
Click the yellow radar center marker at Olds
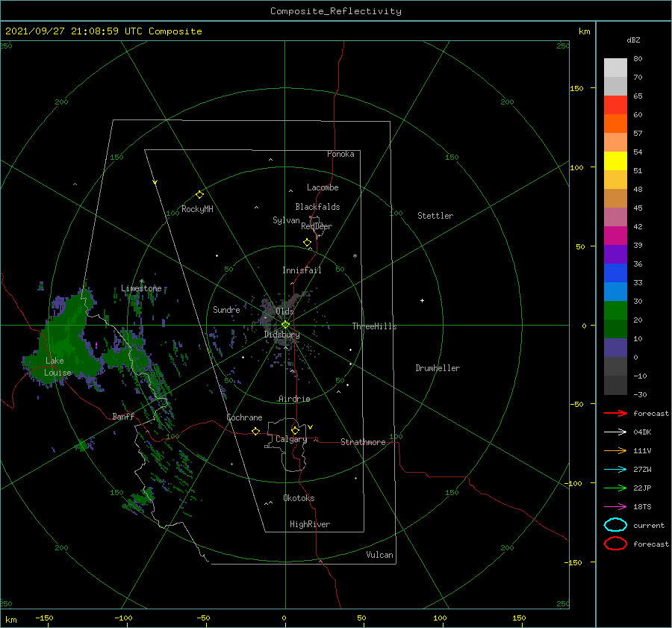285,325
